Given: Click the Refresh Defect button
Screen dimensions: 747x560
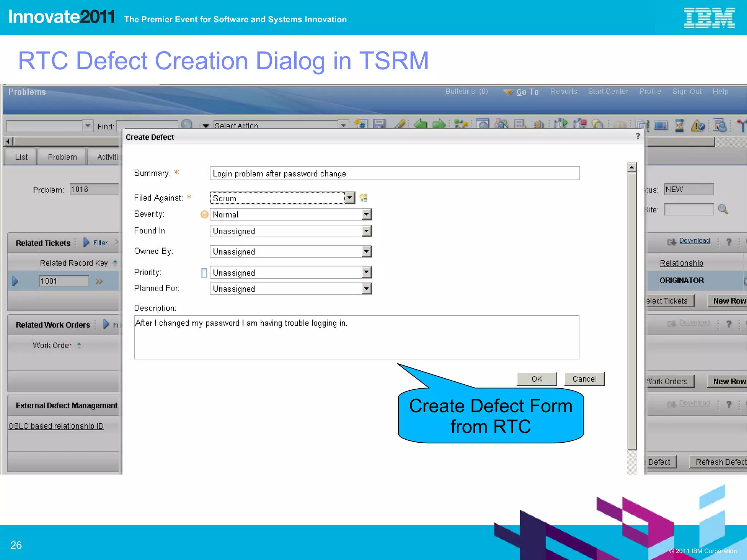Looking at the screenshot, I should [718, 462].
